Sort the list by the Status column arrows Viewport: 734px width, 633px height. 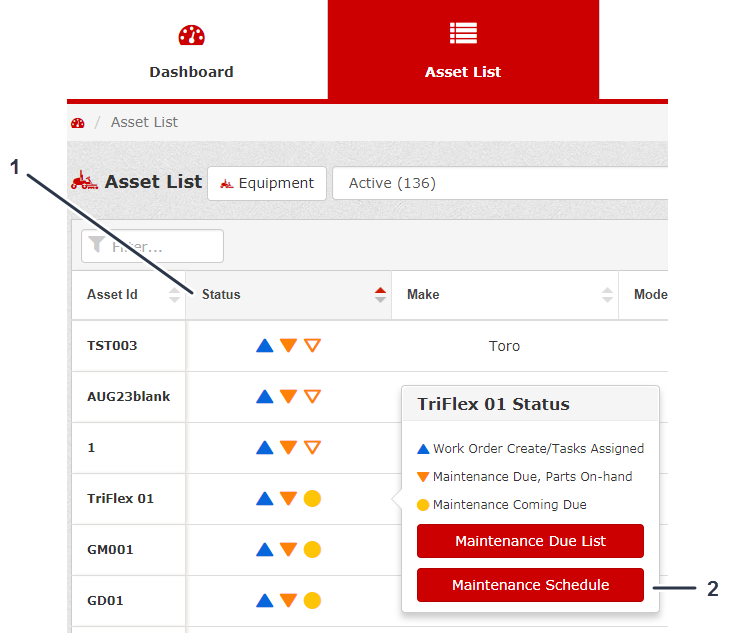[x=380, y=295]
